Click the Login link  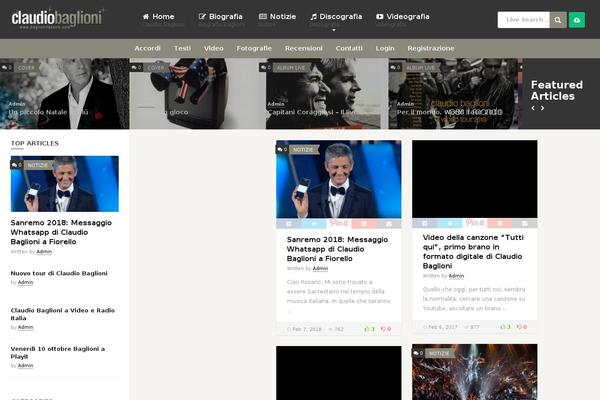[x=385, y=49]
